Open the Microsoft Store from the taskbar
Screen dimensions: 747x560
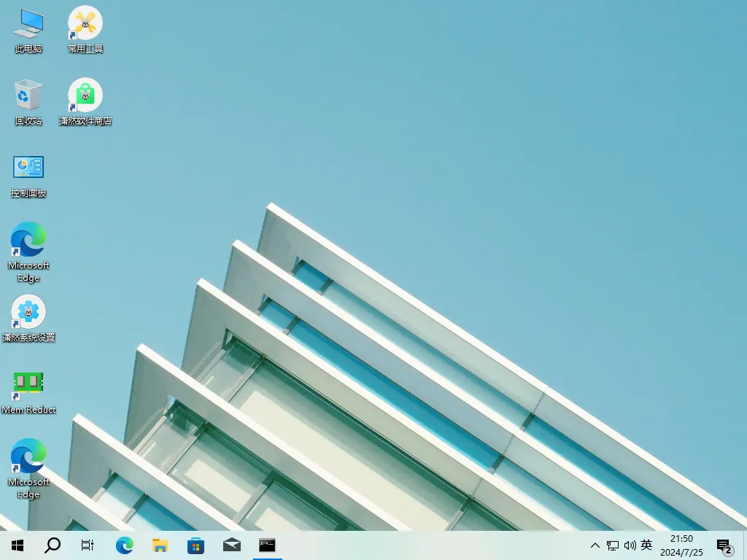tap(196, 545)
